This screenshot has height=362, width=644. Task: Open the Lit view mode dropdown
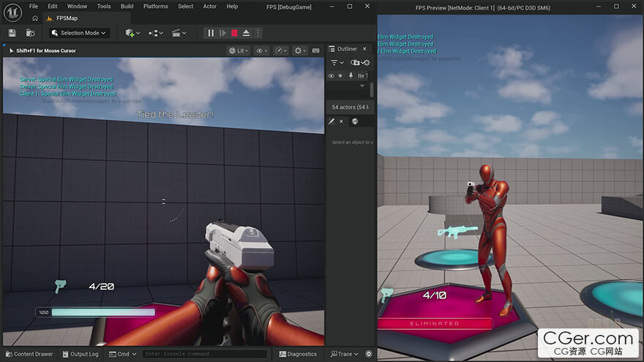[239, 50]
